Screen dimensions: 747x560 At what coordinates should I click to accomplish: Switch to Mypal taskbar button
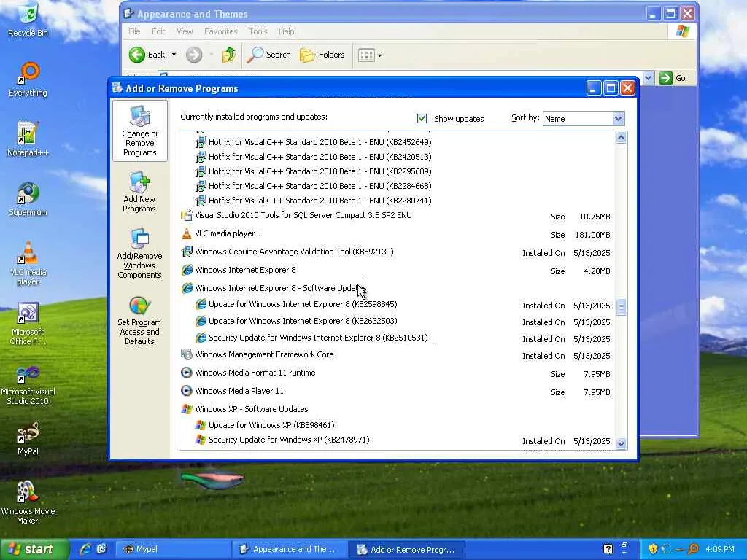174,549
